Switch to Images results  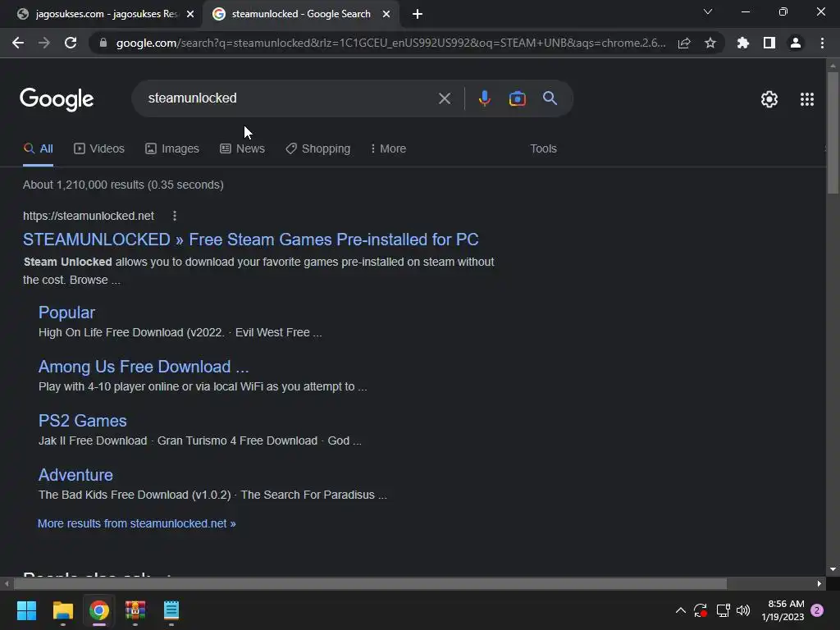coord(172,148)
